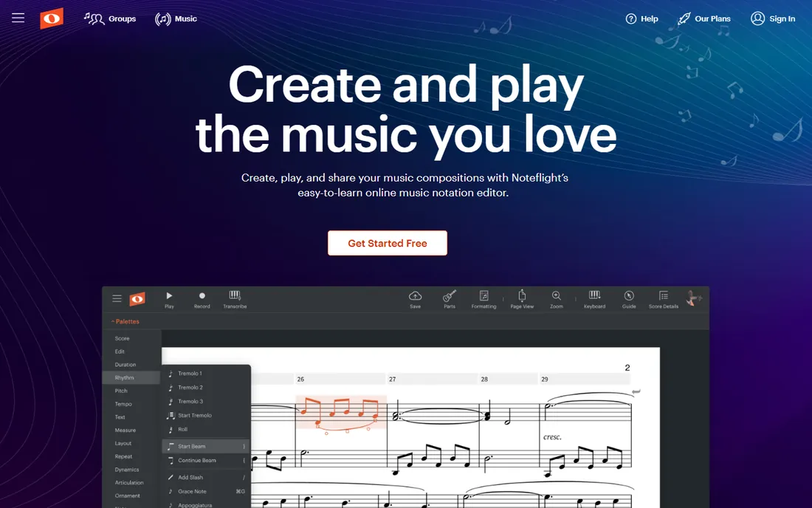Switch to Page View
Screen dimensions: 812x508
[522, 300]
